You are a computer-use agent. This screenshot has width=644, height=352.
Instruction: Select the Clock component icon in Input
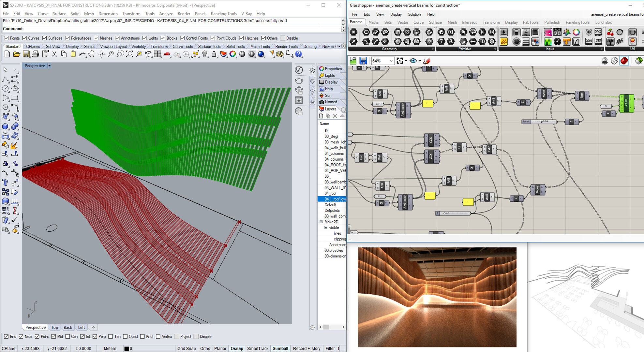point(557,42)
